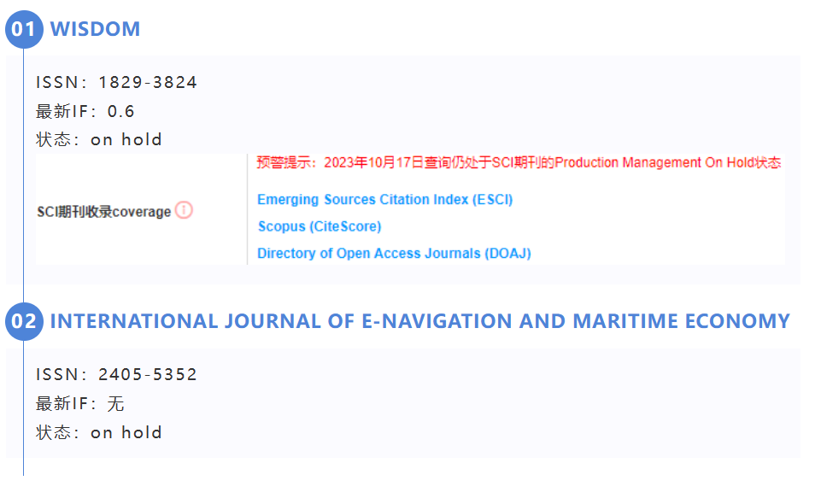
Task: Click the info icon beside SCI期刊收录coverage
Action: [x=184, y=210]
